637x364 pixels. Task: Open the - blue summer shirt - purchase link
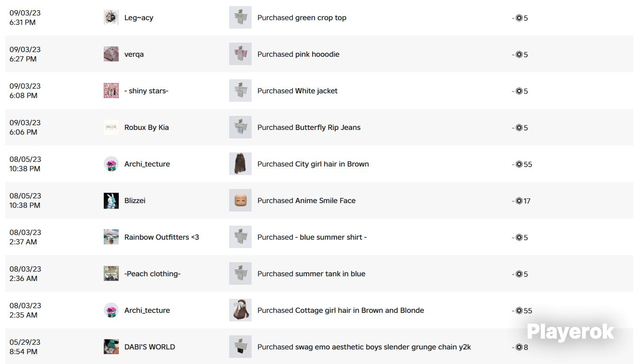click(x=312, y=237)
